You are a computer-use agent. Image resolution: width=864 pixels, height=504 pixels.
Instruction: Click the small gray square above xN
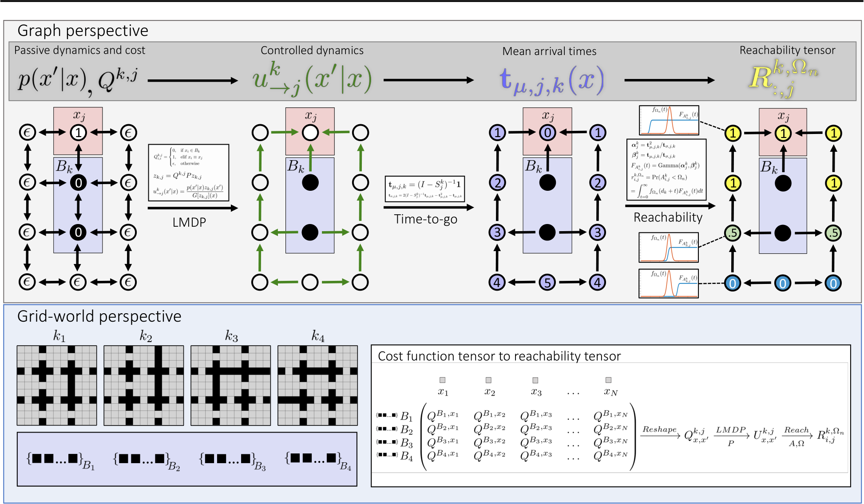(x=609, y=380)
